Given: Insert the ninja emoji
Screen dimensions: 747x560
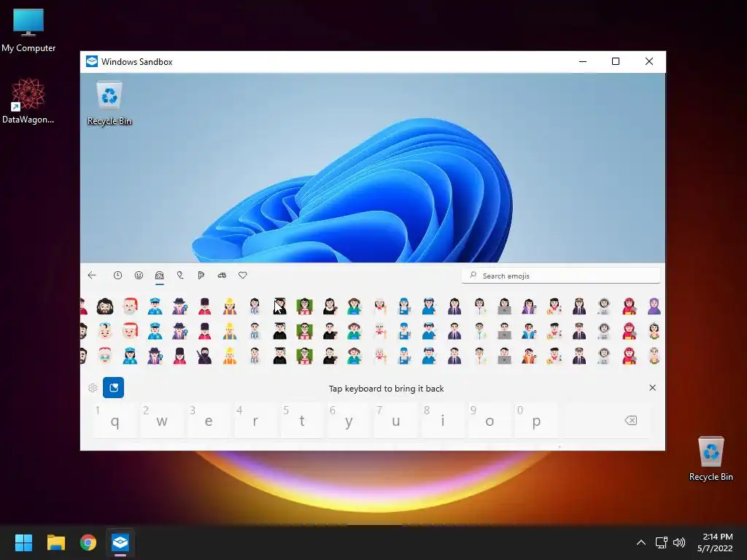Looking at the screenshot, I should 204,355.
